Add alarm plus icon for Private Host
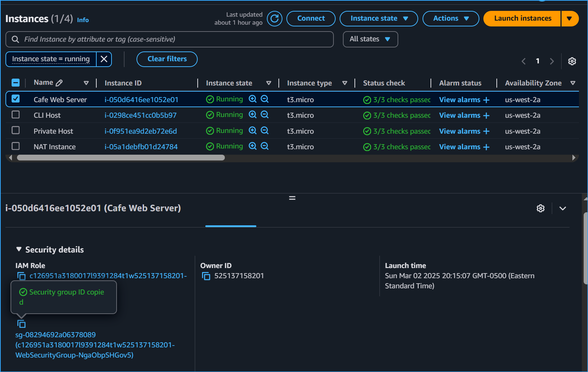Image resolution: width=588 pixels, height=372 pixels. tap(486, 131)
